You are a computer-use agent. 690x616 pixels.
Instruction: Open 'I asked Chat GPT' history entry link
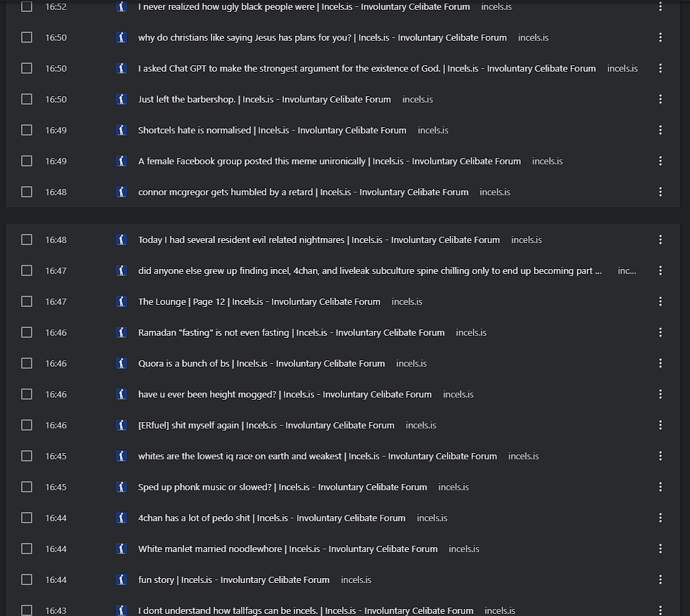366,68
